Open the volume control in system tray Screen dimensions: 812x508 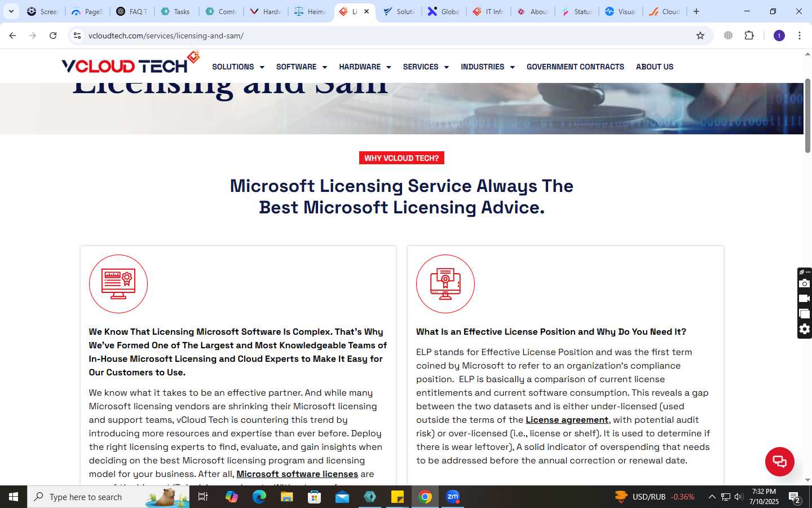click(x=739, y=497)
